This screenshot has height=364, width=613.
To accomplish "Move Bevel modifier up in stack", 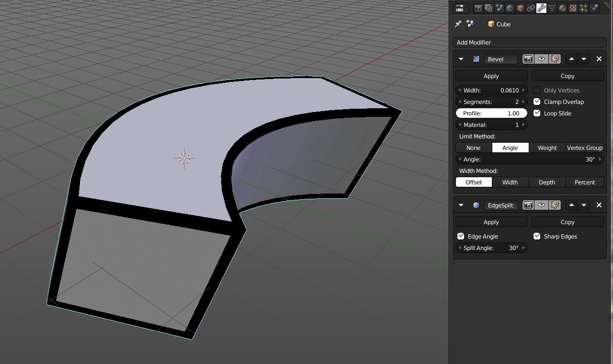I will pos(571,59).
